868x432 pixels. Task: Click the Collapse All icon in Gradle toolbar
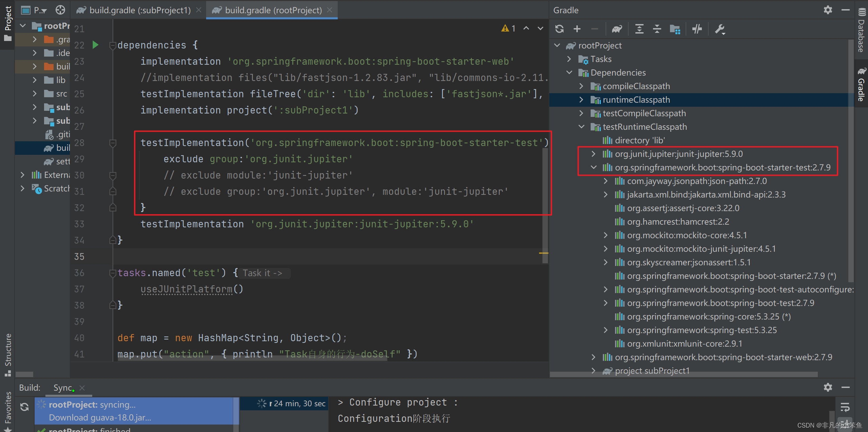[657, 29]
